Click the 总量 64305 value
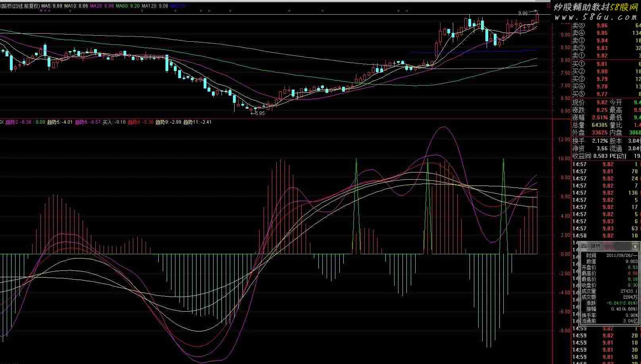Image resolution: width=641 pixels, height=364 pixels. 600,125
